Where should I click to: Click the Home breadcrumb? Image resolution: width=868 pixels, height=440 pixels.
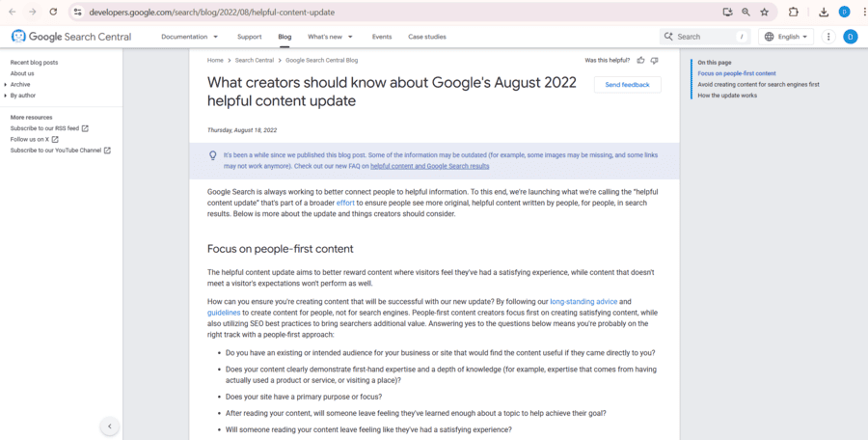[x=215, y=60]
